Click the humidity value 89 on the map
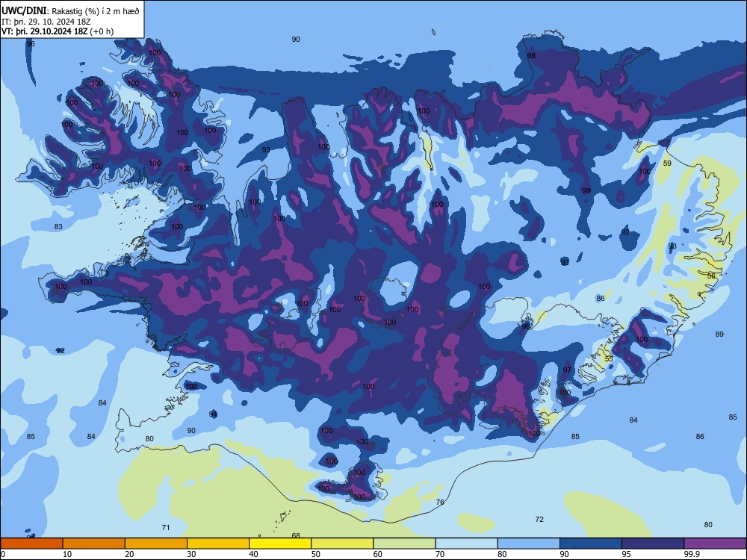Viewport: 747px width, 560px height. pyautogui.click(x=719, y=335)
